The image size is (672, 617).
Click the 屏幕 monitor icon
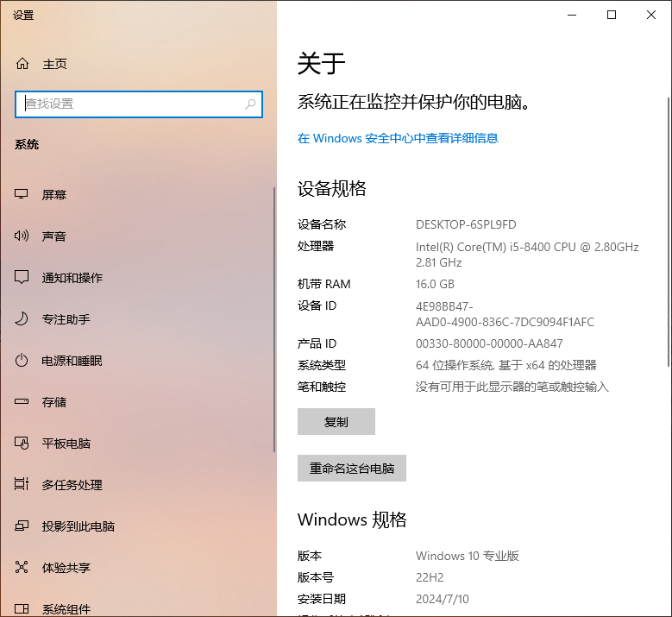click(22, 194)
